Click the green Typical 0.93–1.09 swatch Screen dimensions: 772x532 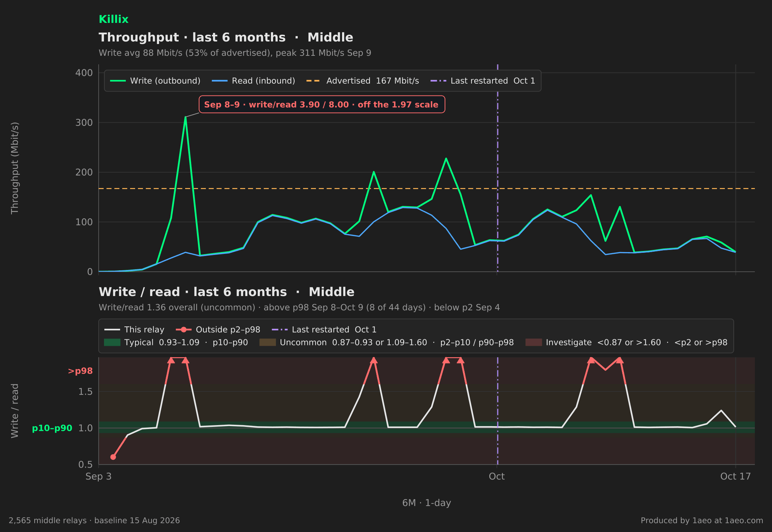pyautogui.click(x=112, y=343)
